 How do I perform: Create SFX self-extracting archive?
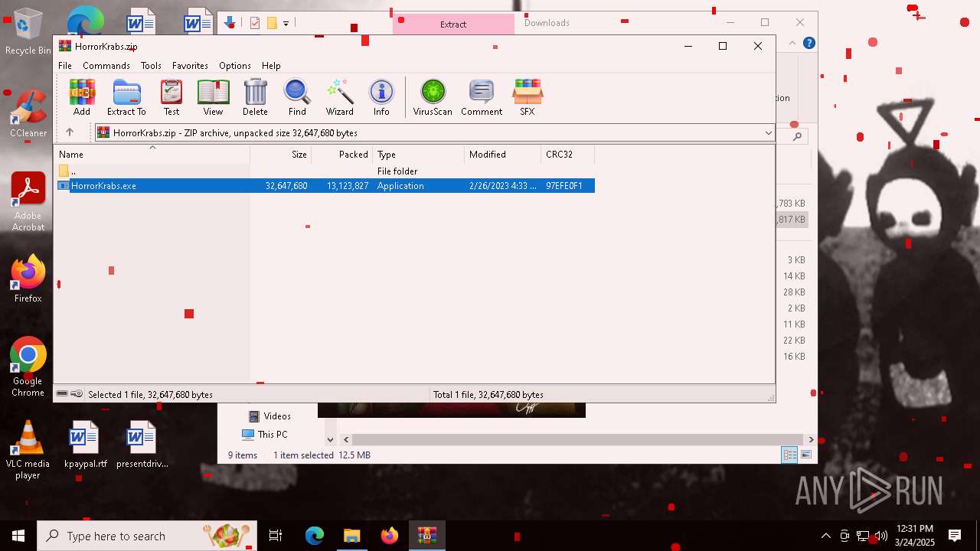point(527,97)
